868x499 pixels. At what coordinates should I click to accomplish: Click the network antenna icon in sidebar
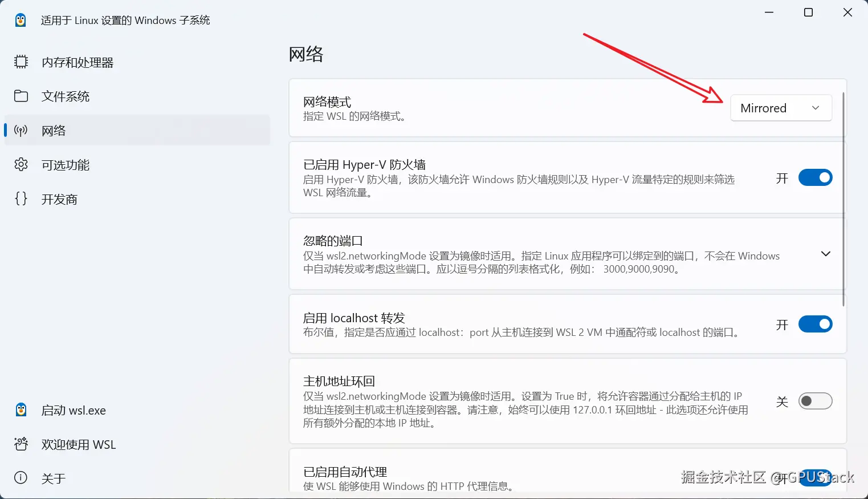[x=21, y=131]
